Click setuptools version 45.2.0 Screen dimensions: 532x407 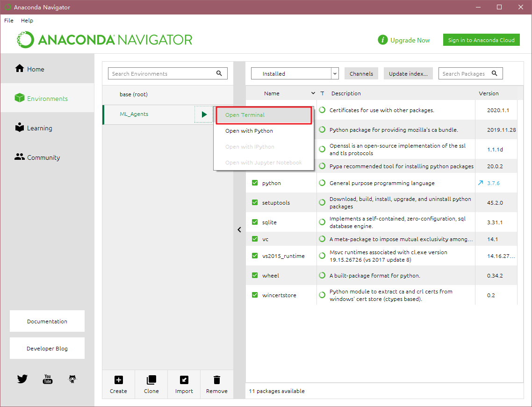point(495,203)
